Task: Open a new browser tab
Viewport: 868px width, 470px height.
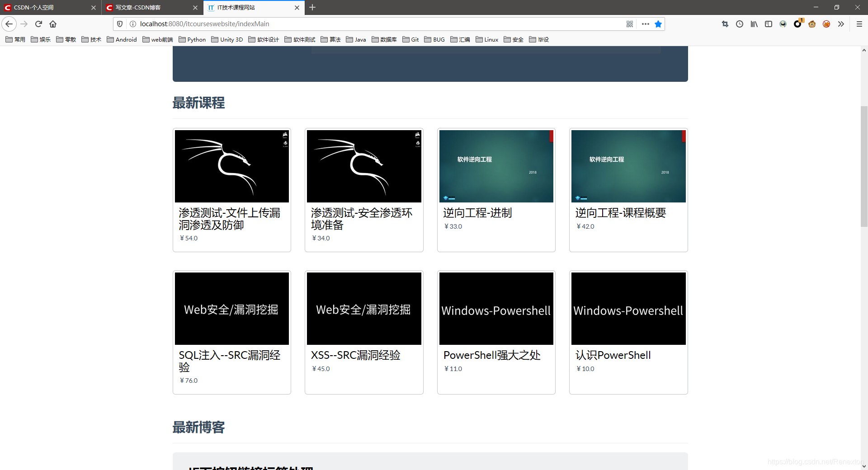Action: click(x=312, y=7)
